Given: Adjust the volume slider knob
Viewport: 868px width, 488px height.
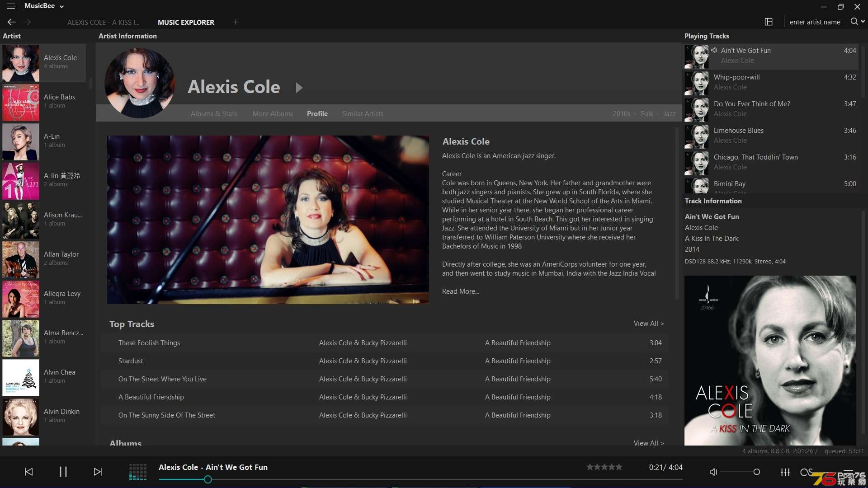Looking at the screenshot, I should [x=756, y=472].
